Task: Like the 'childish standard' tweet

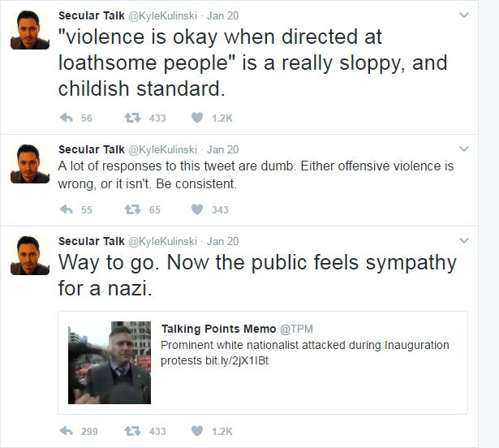Action: click(x=197, y=118)
